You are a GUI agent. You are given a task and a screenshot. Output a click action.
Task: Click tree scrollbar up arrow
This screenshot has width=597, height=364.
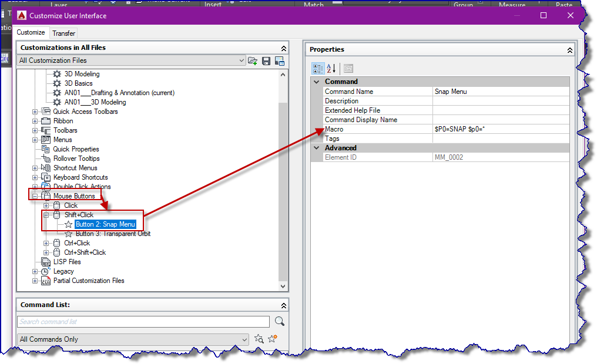[283, 75]
